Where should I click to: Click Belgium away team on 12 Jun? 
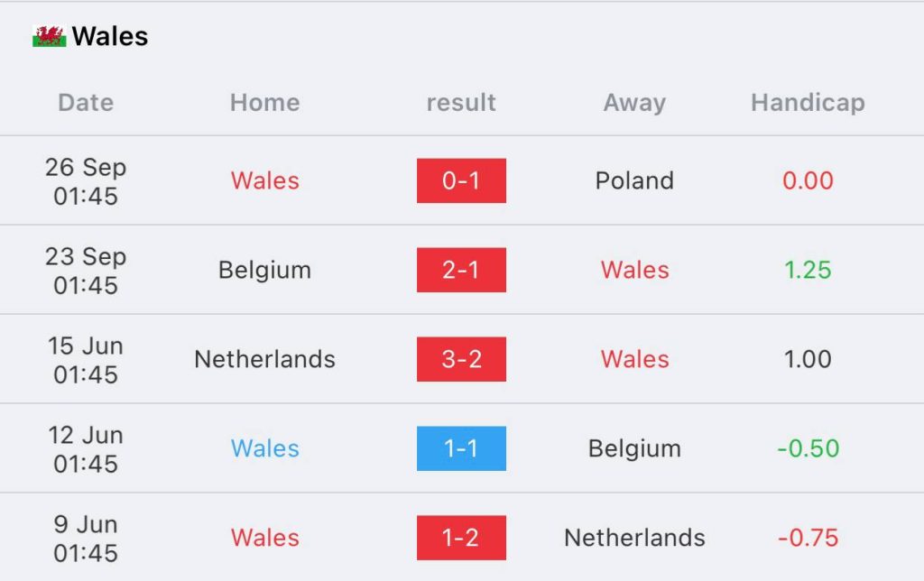[634, 448]
